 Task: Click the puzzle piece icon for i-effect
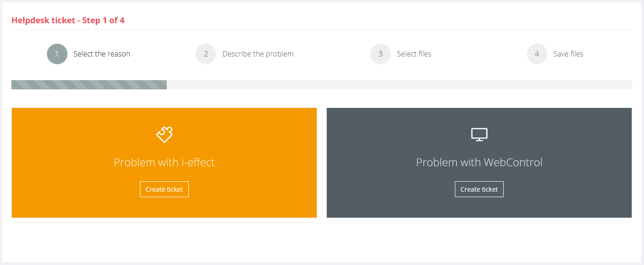tap(164, 134)
